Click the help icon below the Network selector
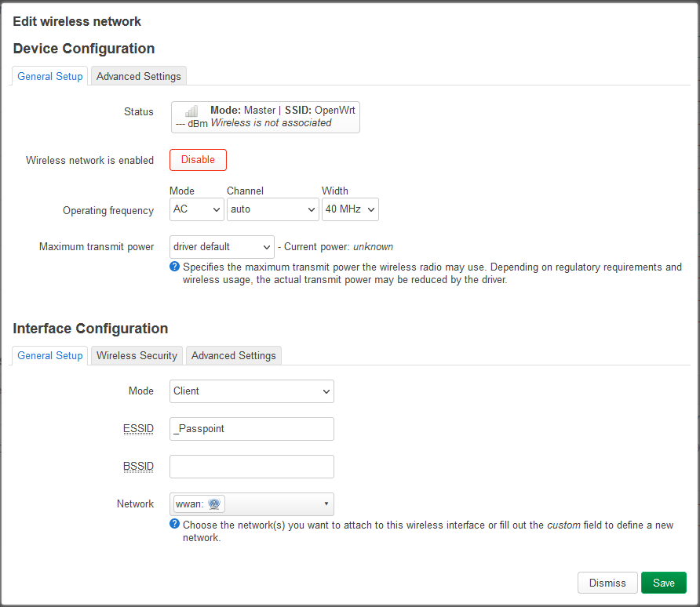Screen dimensions: 700x607 coord(174,523)
